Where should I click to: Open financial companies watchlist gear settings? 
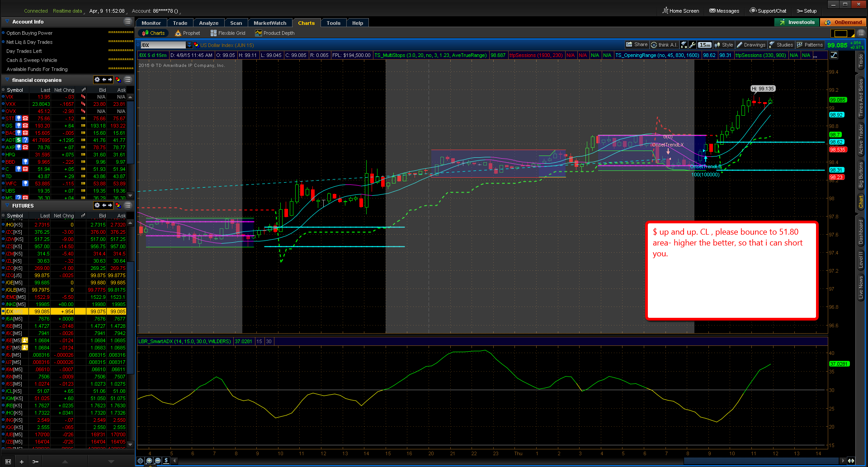click(x=97, y=80)
